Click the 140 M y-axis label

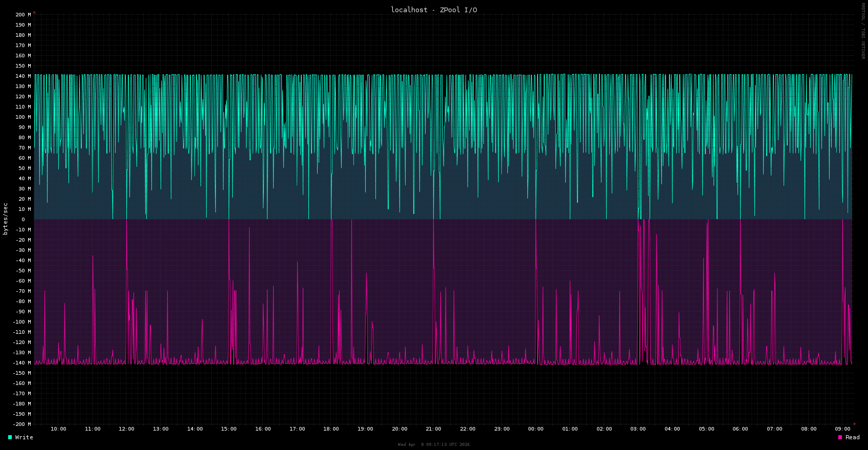click(x=23, y=76)
